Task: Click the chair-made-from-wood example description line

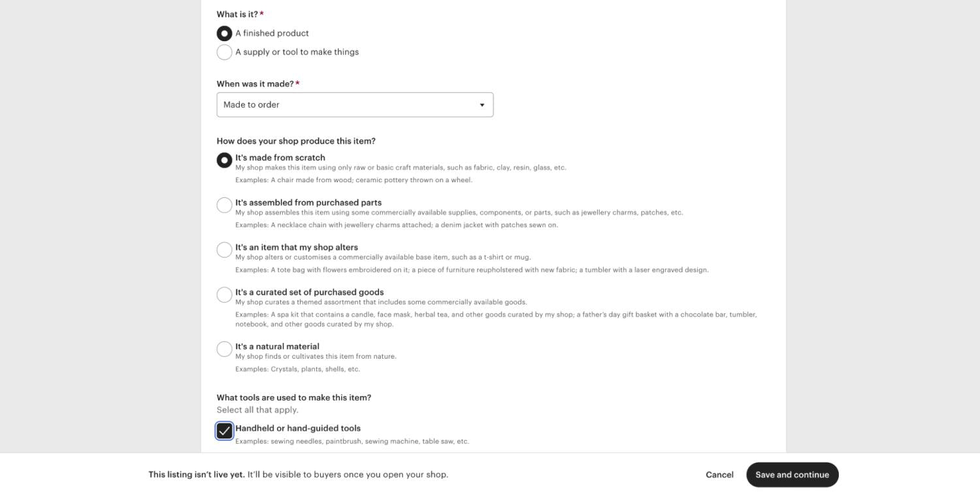Action: coord(353,180)
